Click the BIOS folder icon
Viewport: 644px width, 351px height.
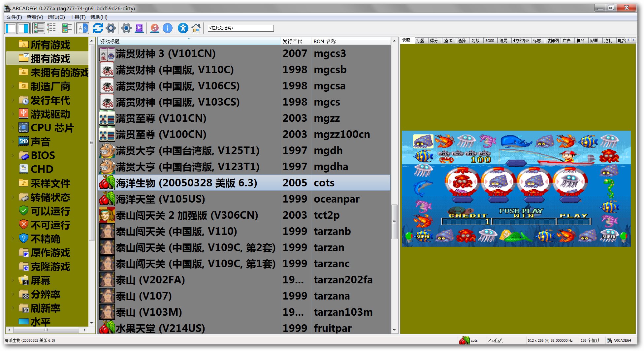click(x=23, y=155)
